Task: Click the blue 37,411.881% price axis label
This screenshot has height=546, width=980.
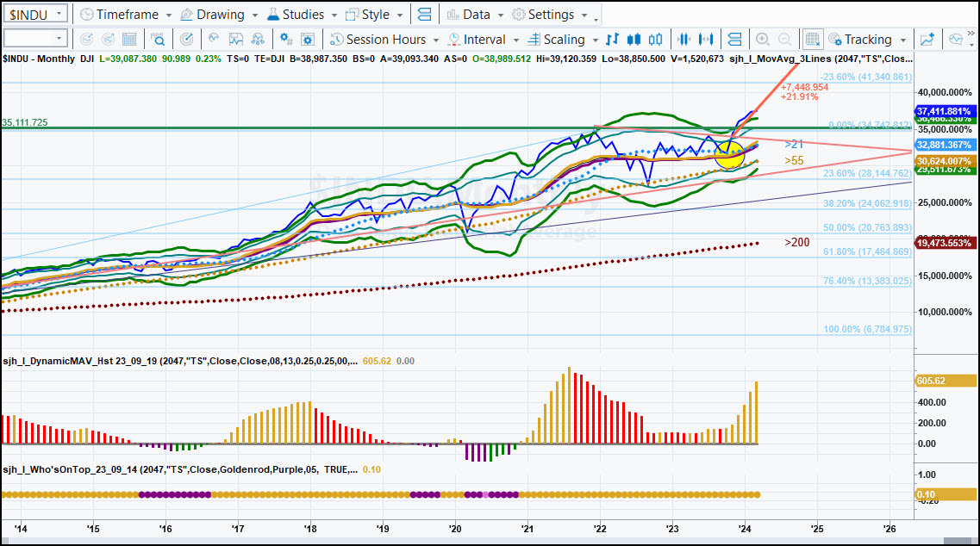Action: click(944, 111)
